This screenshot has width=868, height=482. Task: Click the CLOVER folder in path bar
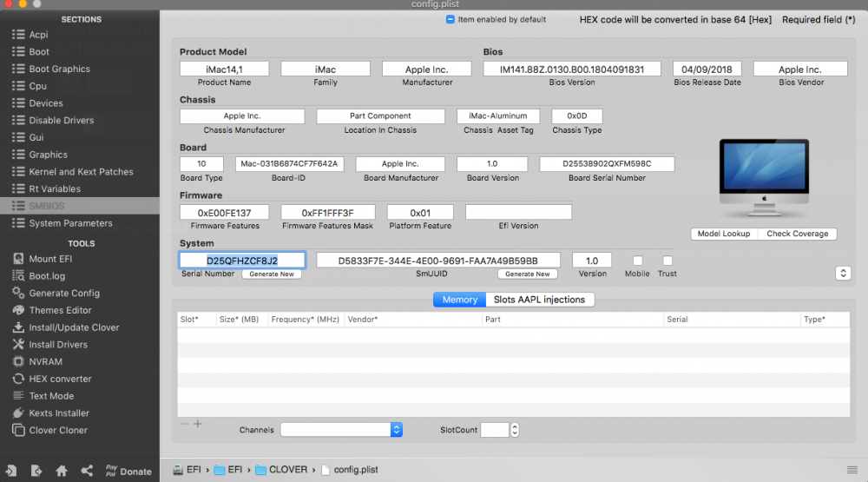pyautogui.click(x=281, y=470)
